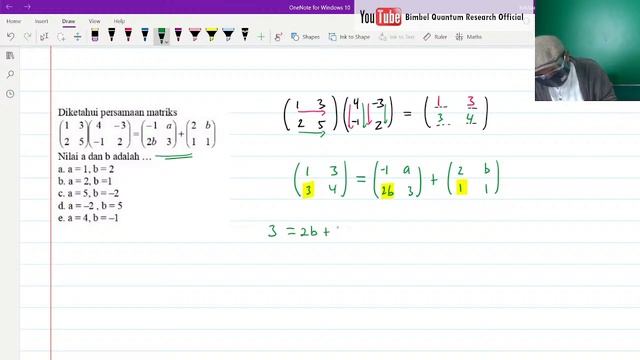
Task: Switch to the View tab
Action: point(94,21)
